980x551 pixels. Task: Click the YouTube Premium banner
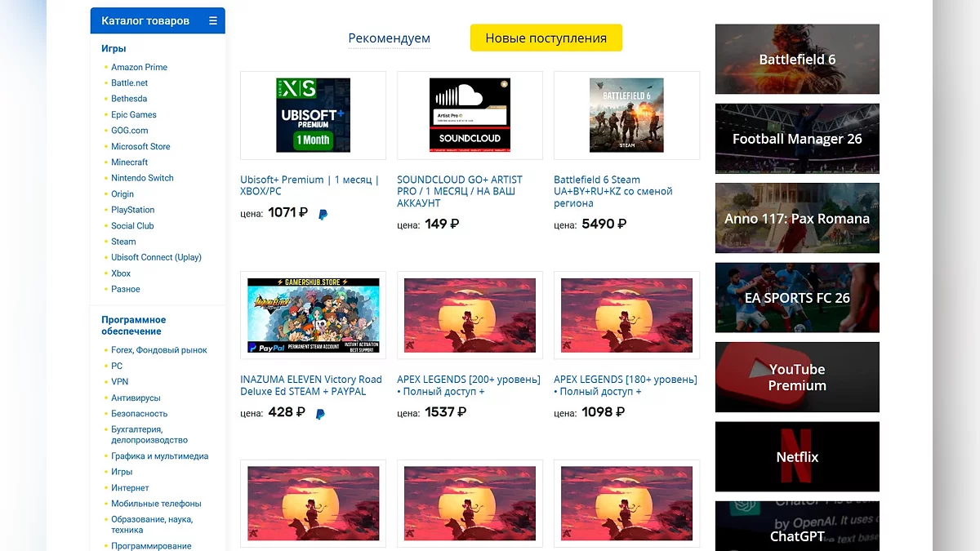[x=797, y=377]
